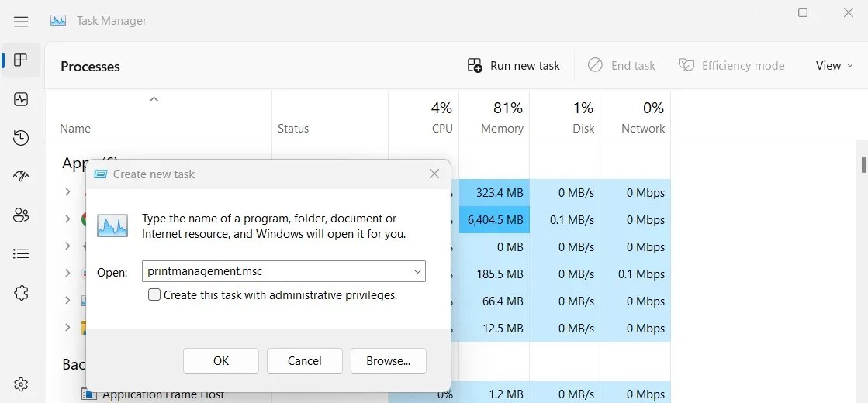Click OK in Create new task dialog
Image resolution: width=868 pixels, height=403 pixels.
pyautogui.click(x=221, y=361)
